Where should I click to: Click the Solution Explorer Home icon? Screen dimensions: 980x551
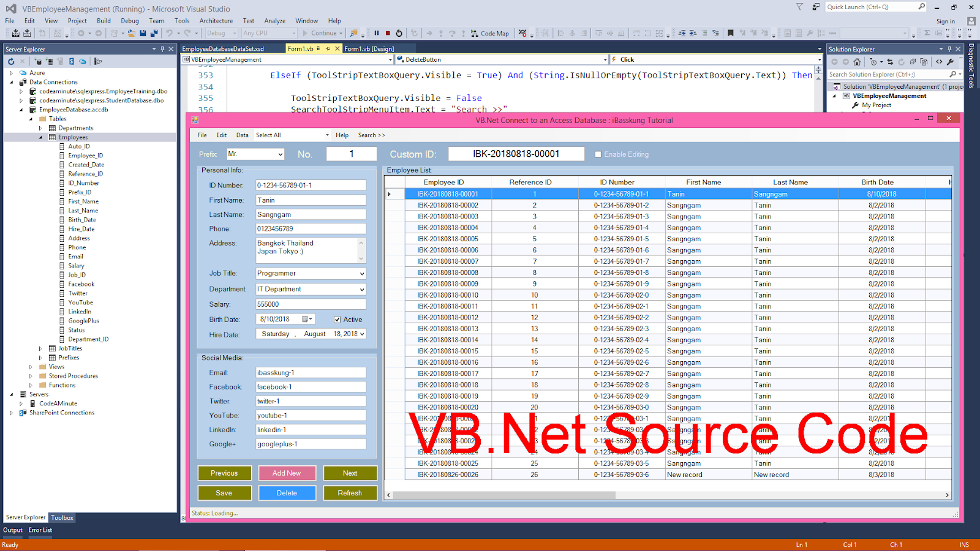[x=857, y=62]
